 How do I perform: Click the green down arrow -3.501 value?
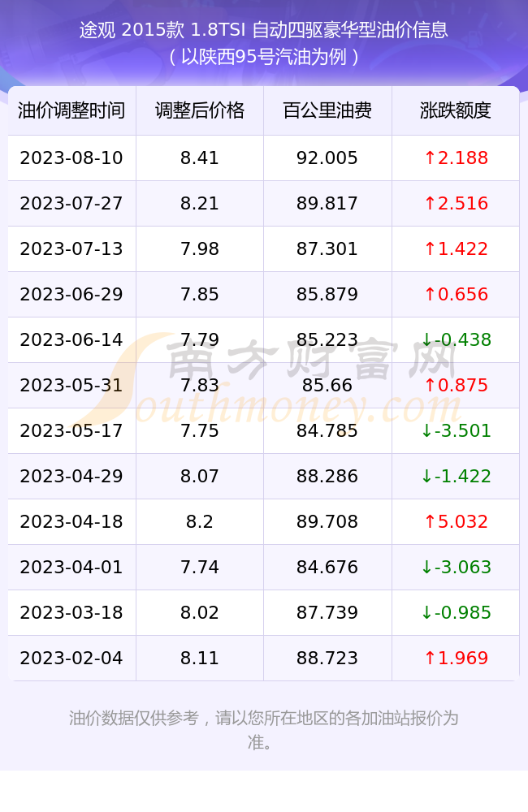pyautogui.click(x=456, y=431)
